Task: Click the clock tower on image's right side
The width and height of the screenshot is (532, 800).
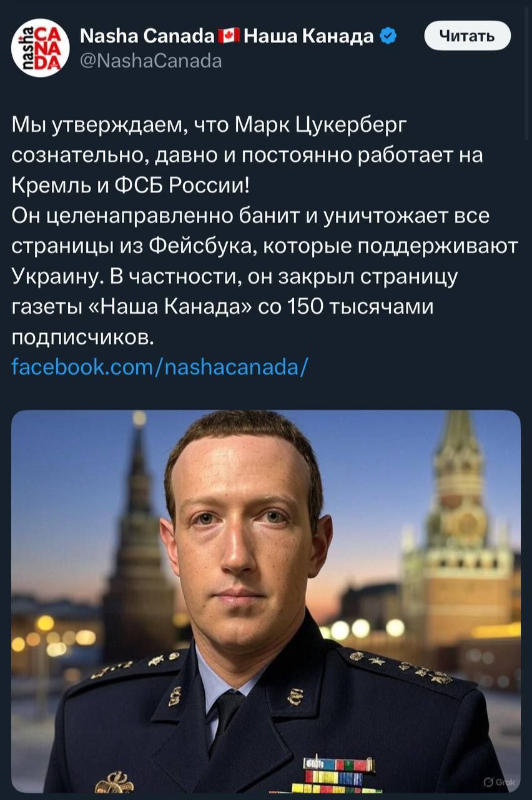Action: point(460,537)
